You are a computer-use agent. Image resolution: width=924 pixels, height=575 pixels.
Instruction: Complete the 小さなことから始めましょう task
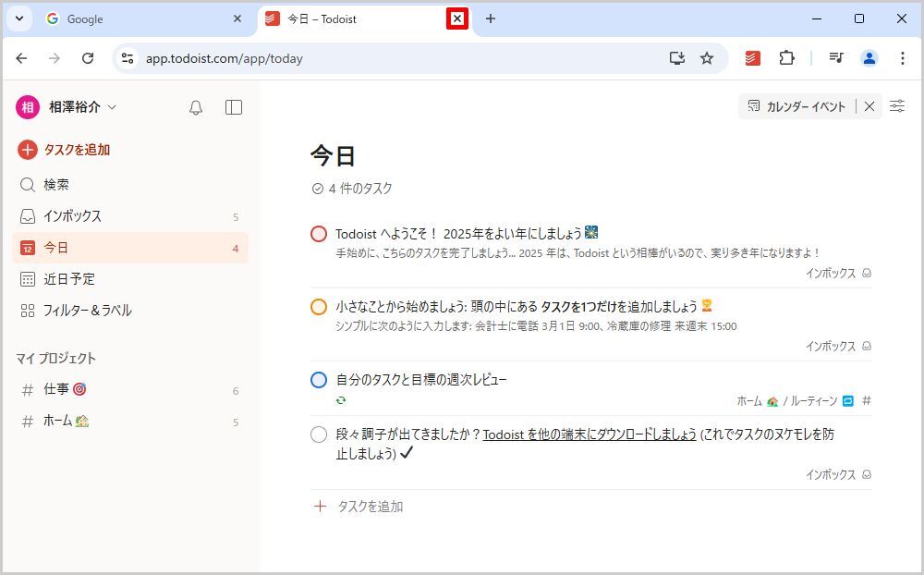(x=319, y=307)
